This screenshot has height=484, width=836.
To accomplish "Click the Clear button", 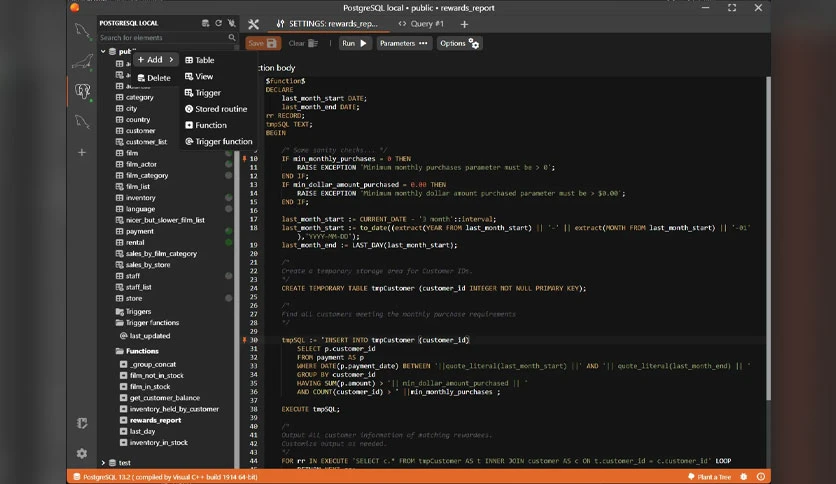I will click(303, 43).
